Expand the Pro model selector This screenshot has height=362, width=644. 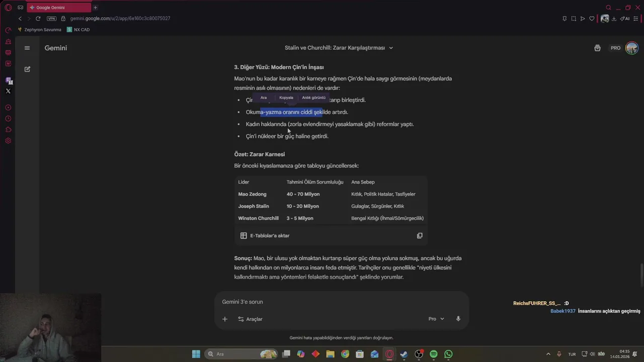point(436,319)
